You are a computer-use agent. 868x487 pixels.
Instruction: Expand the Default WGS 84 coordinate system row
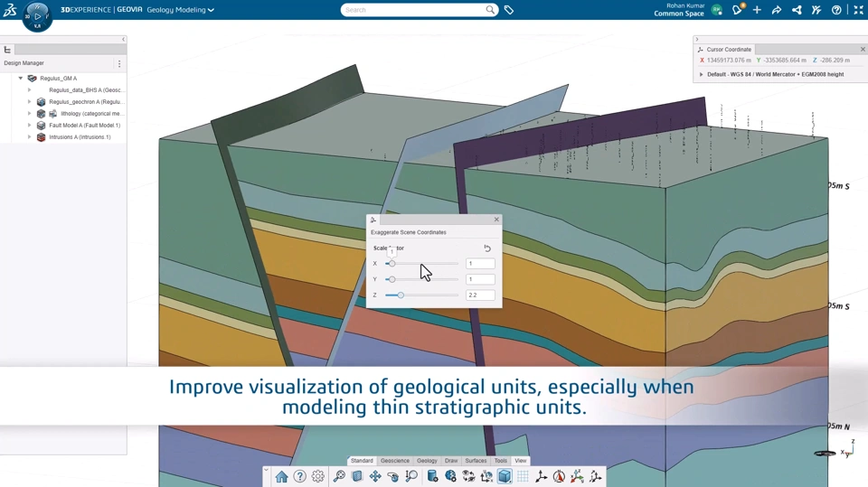click(702, 74)
